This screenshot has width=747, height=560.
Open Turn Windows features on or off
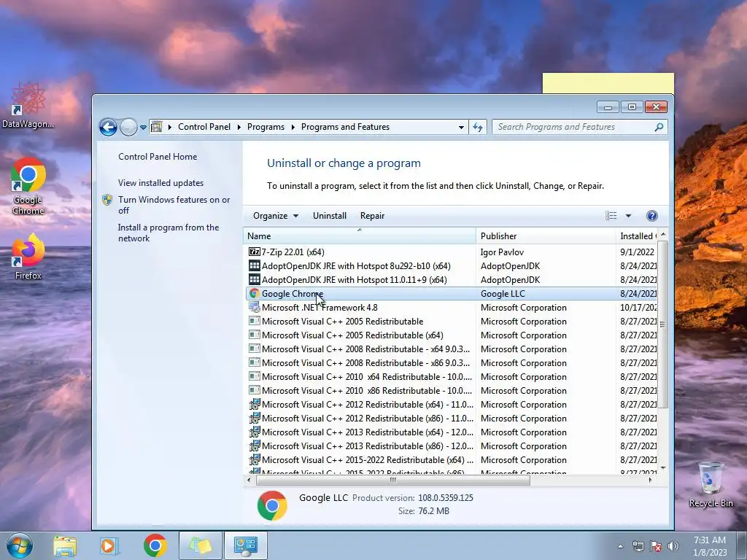click(174, 205)
